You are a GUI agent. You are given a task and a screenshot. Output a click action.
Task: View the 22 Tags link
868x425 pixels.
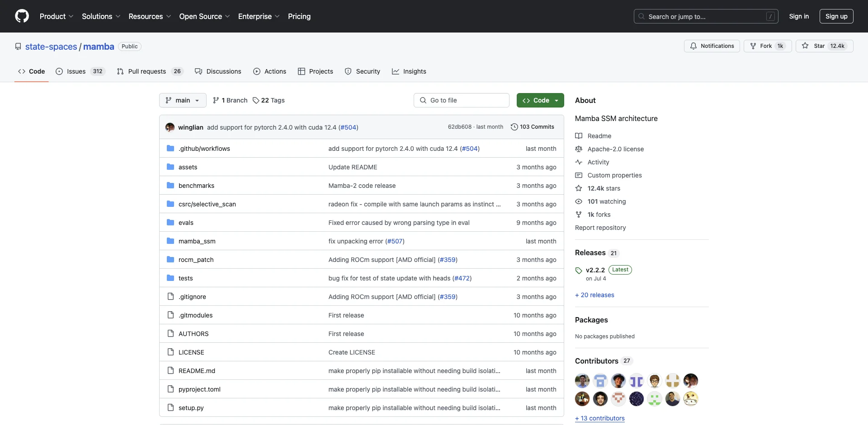(x=269, y=100)
